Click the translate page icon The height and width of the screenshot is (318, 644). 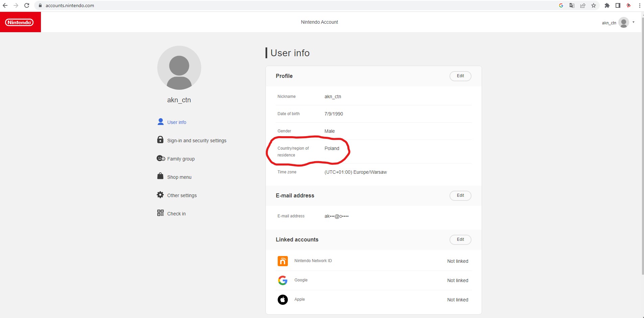pos(572,5)
